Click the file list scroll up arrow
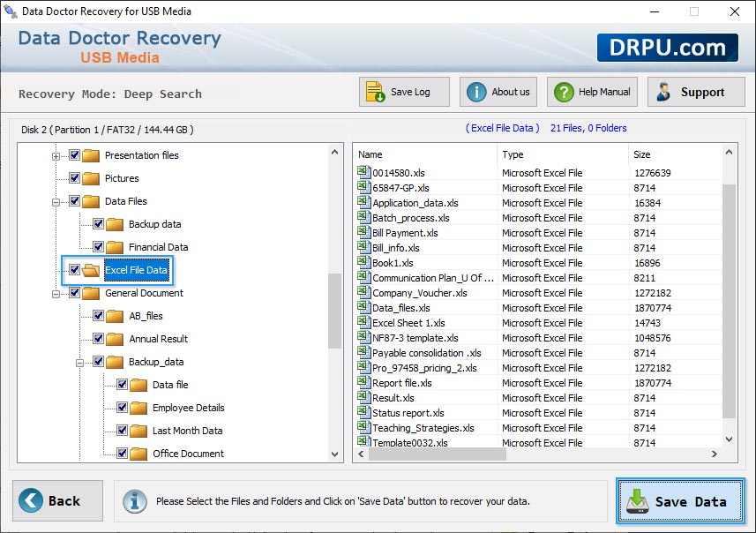The height and width of the screenshot is (533, 756). point(729,153)
